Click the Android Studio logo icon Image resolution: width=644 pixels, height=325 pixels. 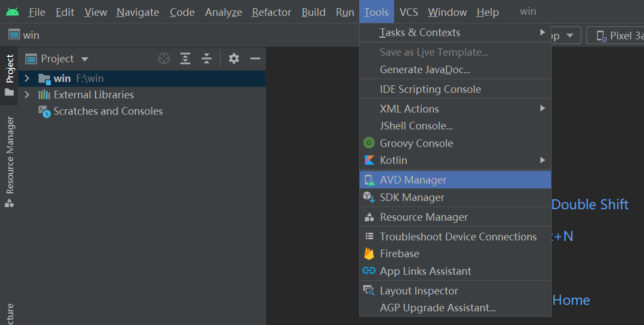(x=13, y=11)
